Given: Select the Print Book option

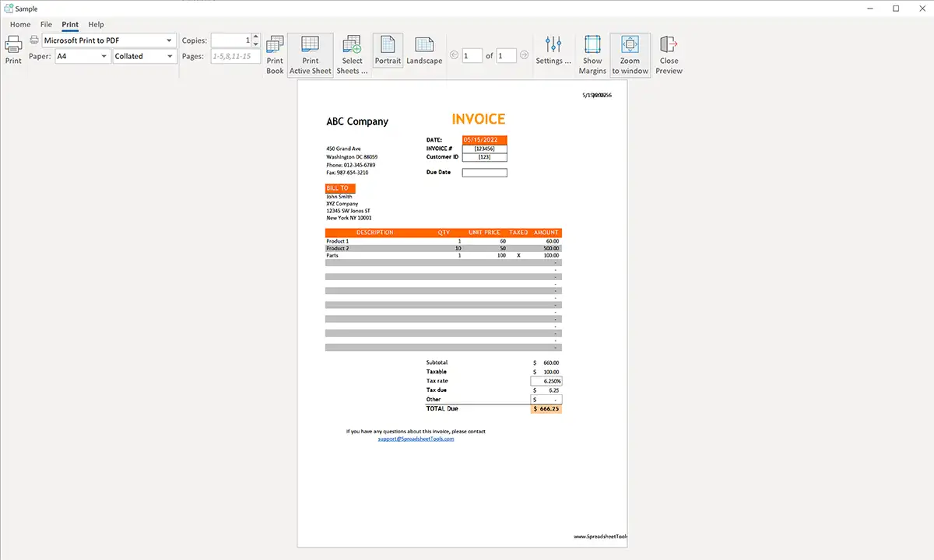Looking at the screenshot, I should point(275,54).
